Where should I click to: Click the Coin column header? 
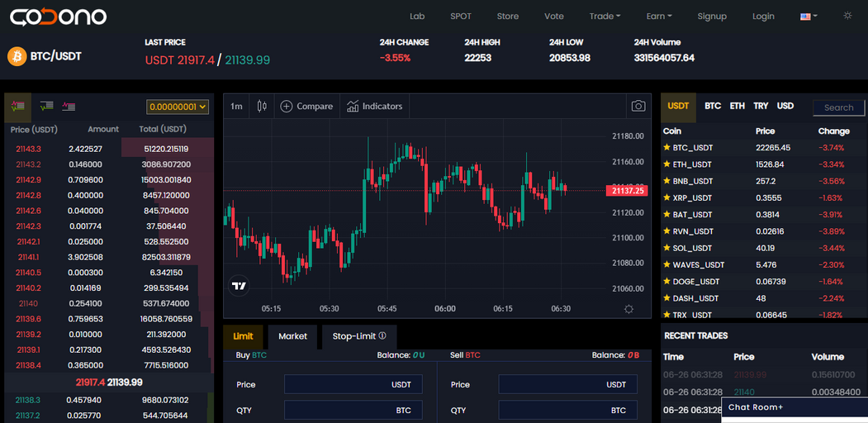(672, 131)
